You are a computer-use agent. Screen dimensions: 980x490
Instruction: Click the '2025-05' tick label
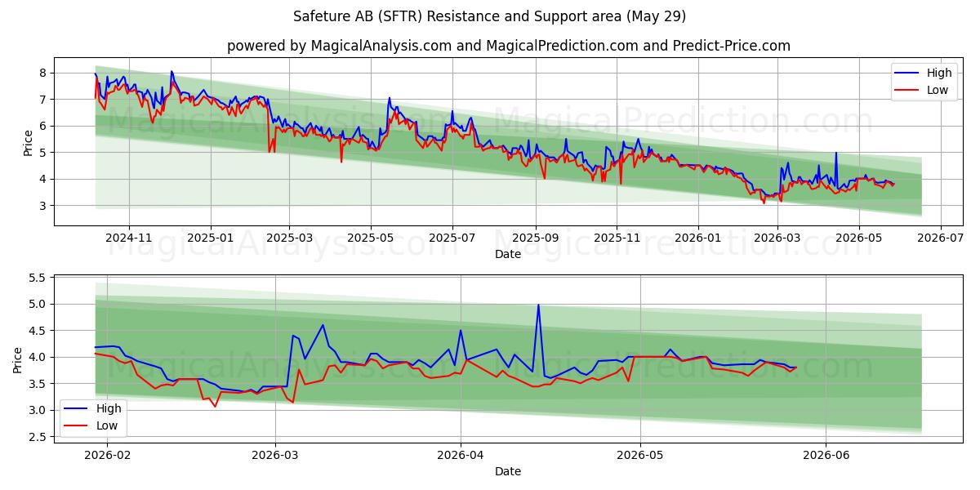pyautogui.click(x=371, y=238)
